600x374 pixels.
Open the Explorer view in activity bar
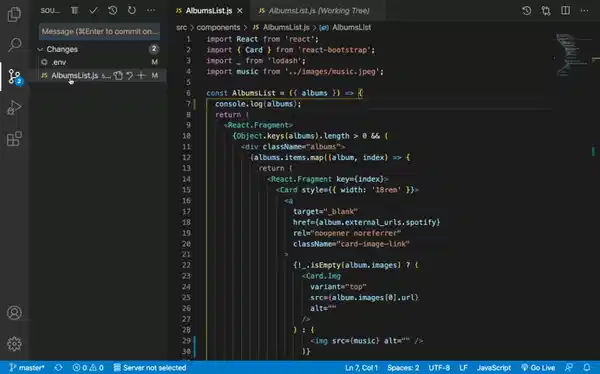[x=14, y=15]
